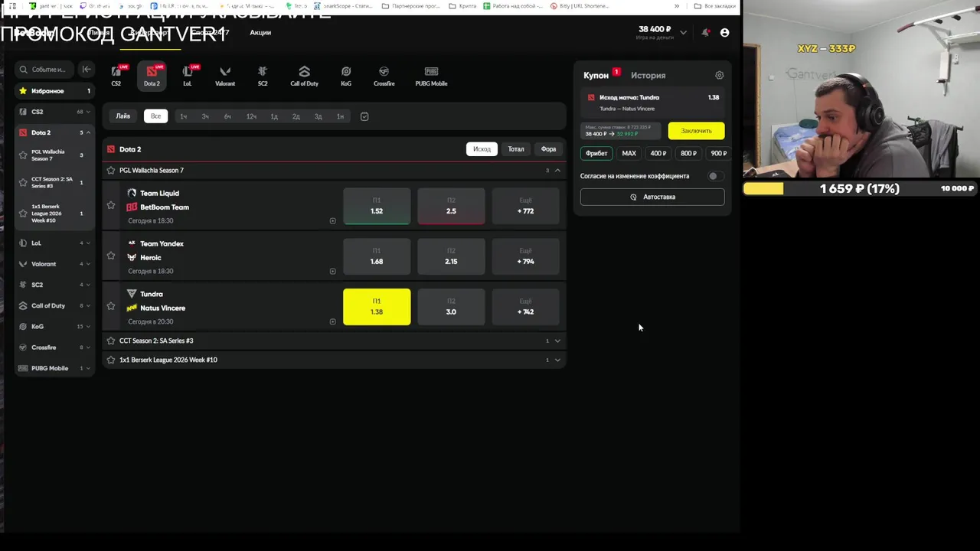
Task: Expand SC2 category in sidebar
Action: (89, 285)
